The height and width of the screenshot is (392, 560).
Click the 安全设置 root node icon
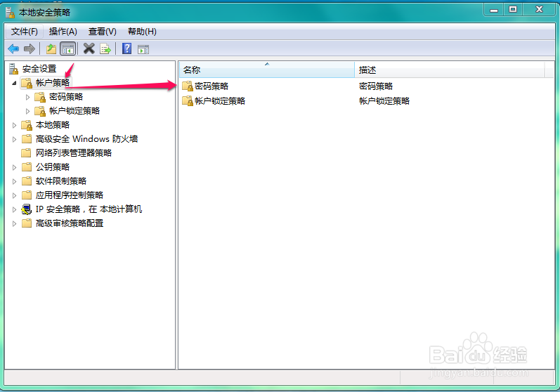[x=13, y=69]
